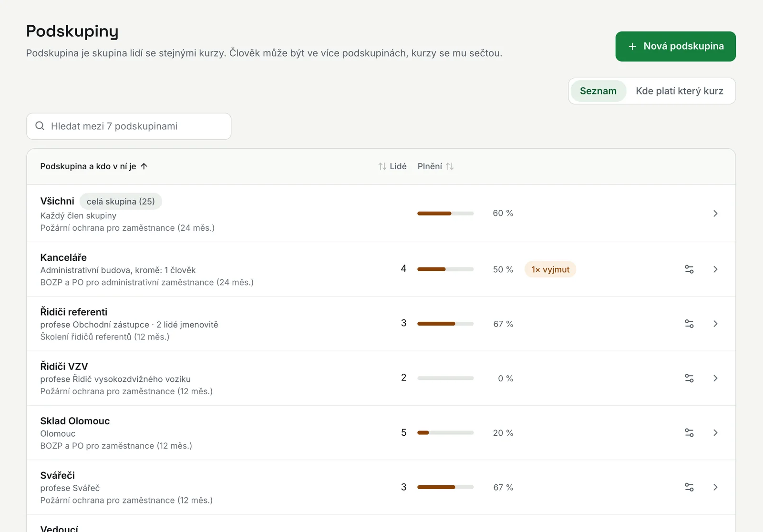Screen dimensions: 763x532
Task: Expand the Kanceláře row chevron
Action: [715, 269]
